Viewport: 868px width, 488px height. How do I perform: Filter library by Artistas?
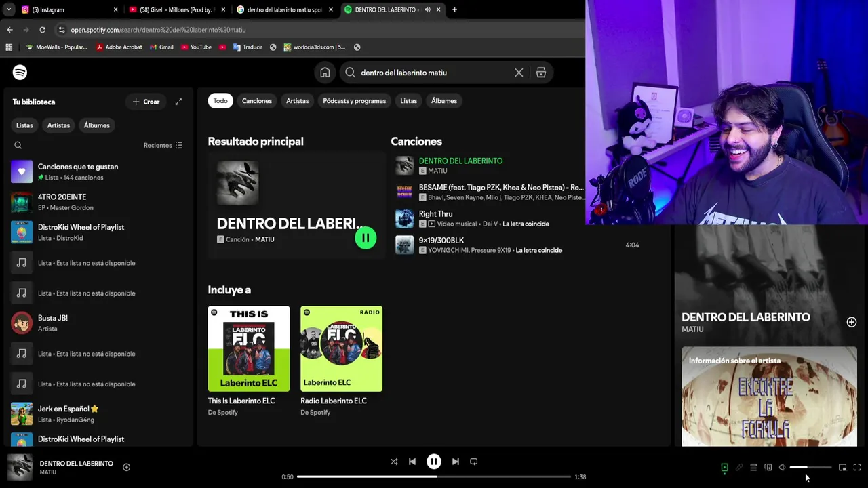pos(58,125)
